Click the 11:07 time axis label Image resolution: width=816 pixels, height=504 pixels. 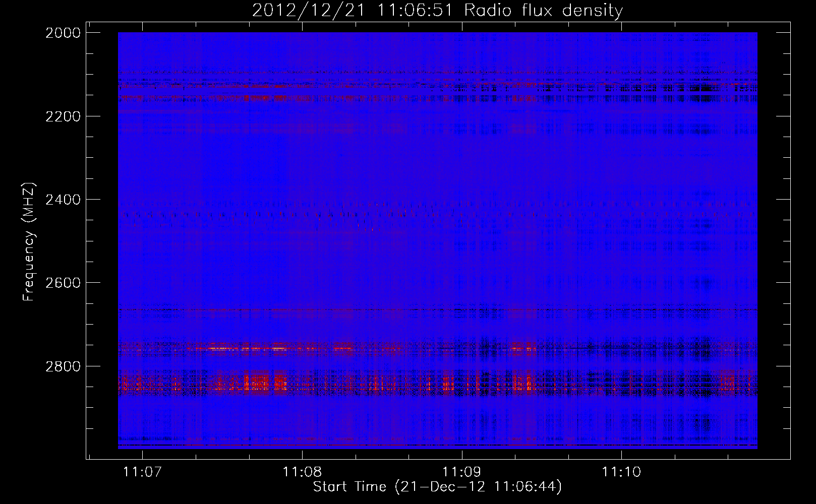[143, 472]
